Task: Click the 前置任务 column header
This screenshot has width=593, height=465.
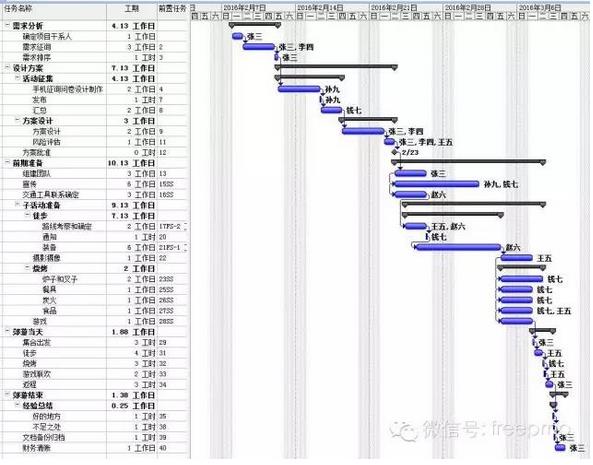Action: tap(172, 8)
